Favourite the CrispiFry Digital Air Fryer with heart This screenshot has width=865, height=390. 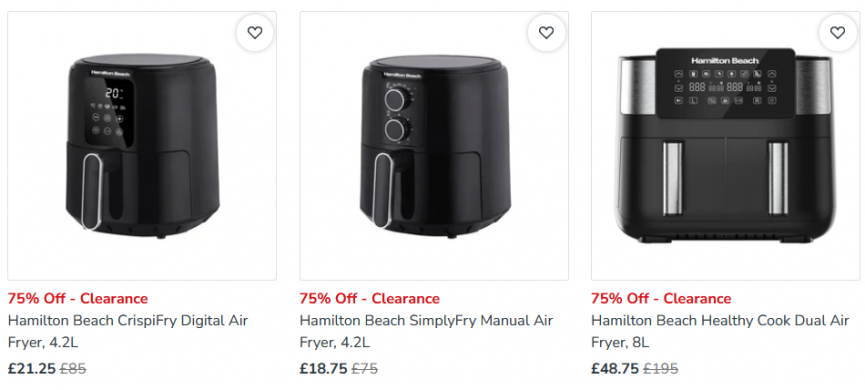[255, 33]
